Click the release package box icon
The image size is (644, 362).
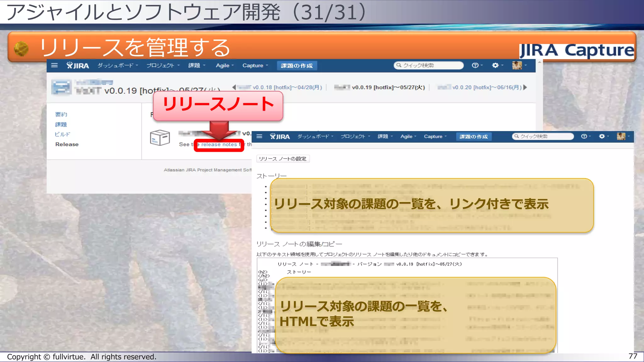160,138
